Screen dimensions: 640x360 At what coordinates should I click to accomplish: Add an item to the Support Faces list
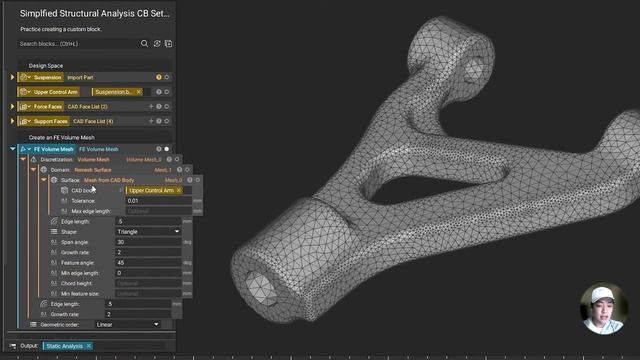[151, 121]
